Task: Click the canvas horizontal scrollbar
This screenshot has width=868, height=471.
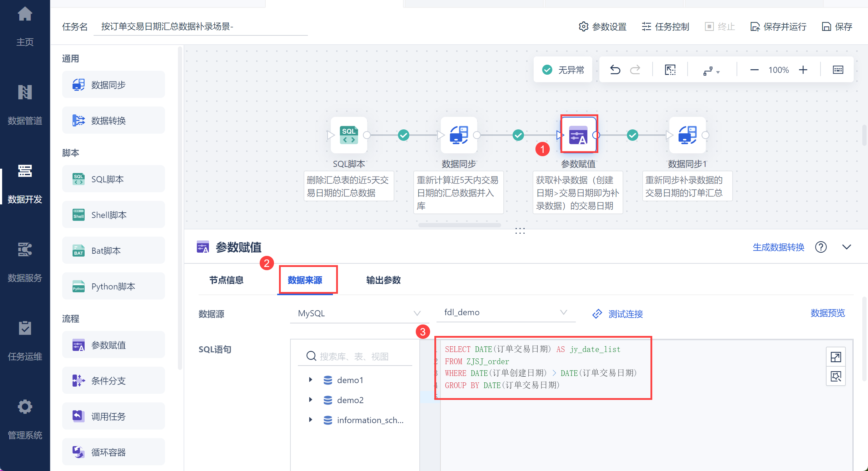Action: coord(459,225)
